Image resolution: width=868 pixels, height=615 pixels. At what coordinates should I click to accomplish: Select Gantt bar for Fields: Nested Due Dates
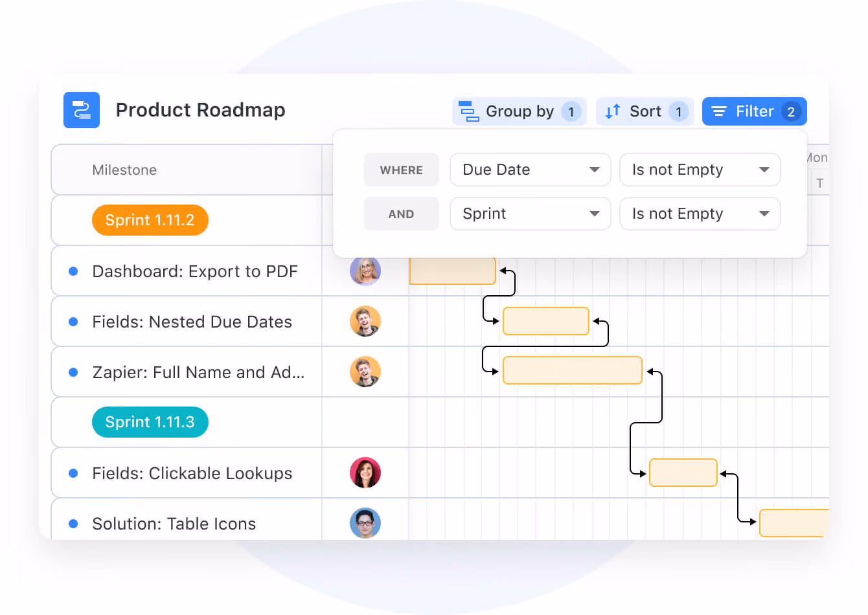pyautogui.click(x=546, y=321)
